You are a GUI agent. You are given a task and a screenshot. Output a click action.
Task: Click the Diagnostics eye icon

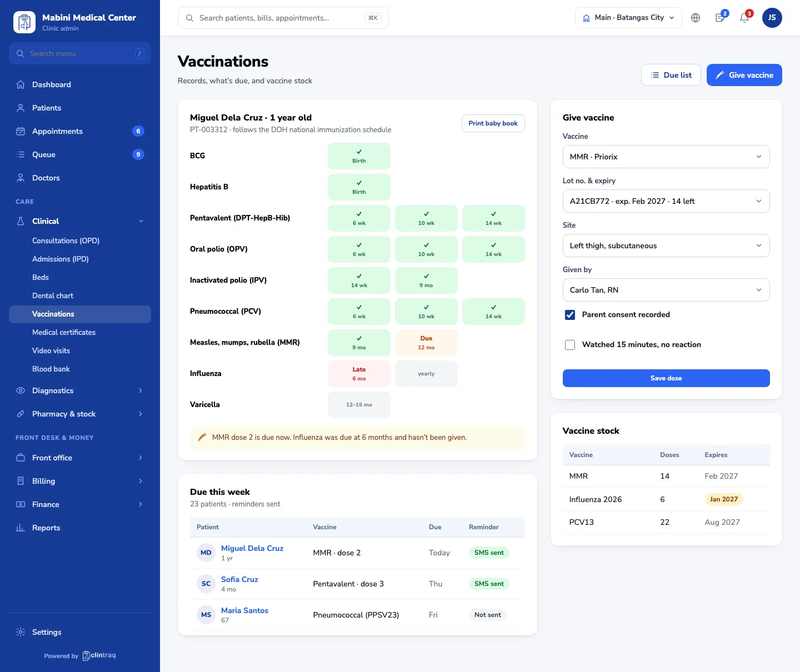click(21, 390)
